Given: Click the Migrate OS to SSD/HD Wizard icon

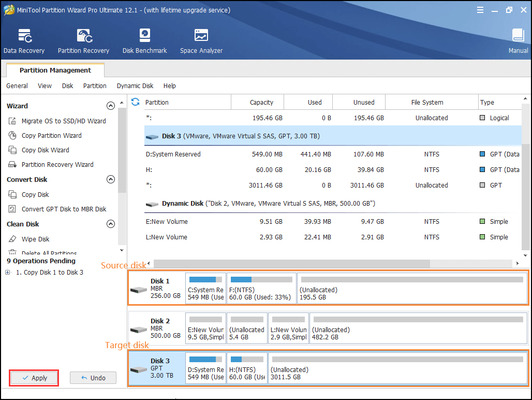Looking at the screenshot, I should [12, 121].
